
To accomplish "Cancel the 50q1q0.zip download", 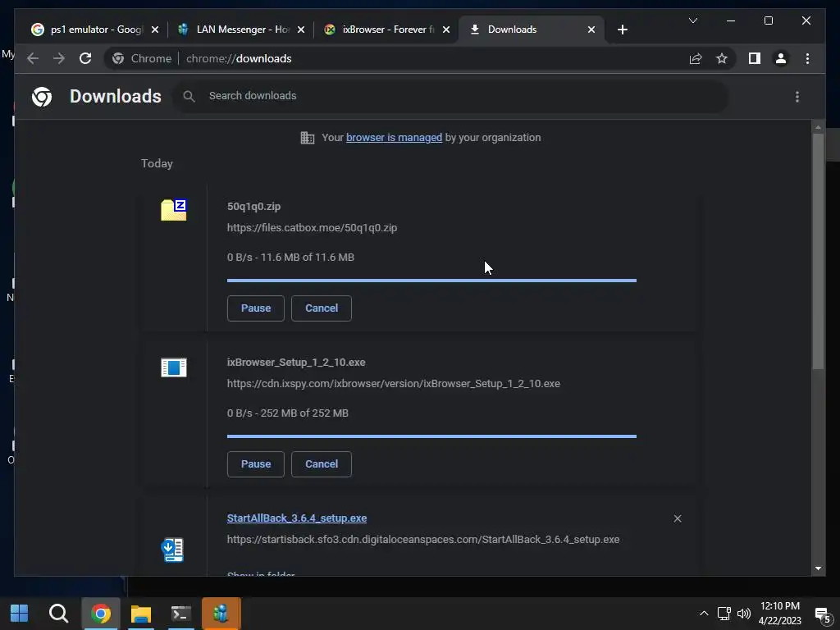I will point(322,308).
